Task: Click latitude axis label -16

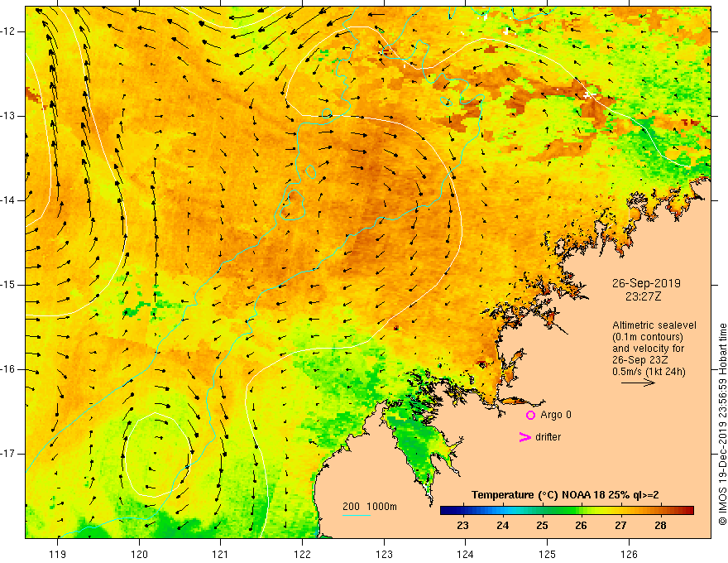Action: (9, 369)
